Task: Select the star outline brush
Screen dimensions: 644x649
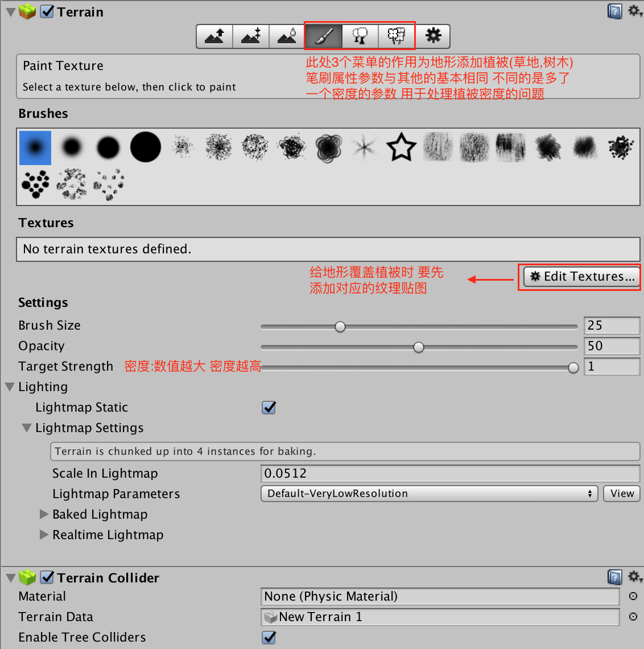Action: [401, 147]
